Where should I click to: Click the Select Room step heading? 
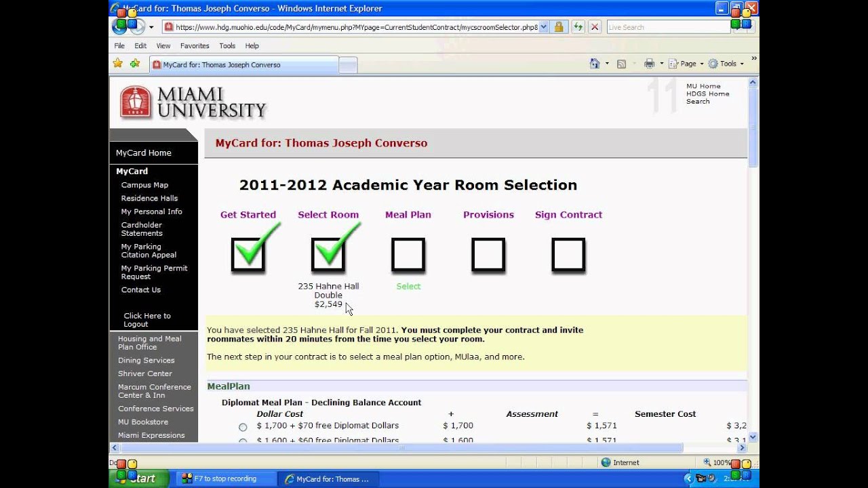[x=328, y=215]
